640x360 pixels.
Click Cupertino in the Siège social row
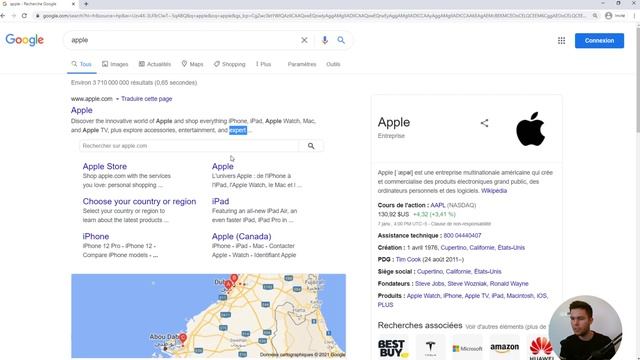coord(429,271)
